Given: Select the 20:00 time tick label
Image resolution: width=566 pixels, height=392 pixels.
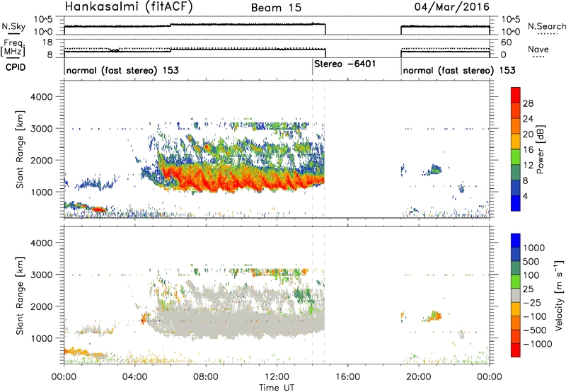Looking at the screenshot, I should (419, 377).
